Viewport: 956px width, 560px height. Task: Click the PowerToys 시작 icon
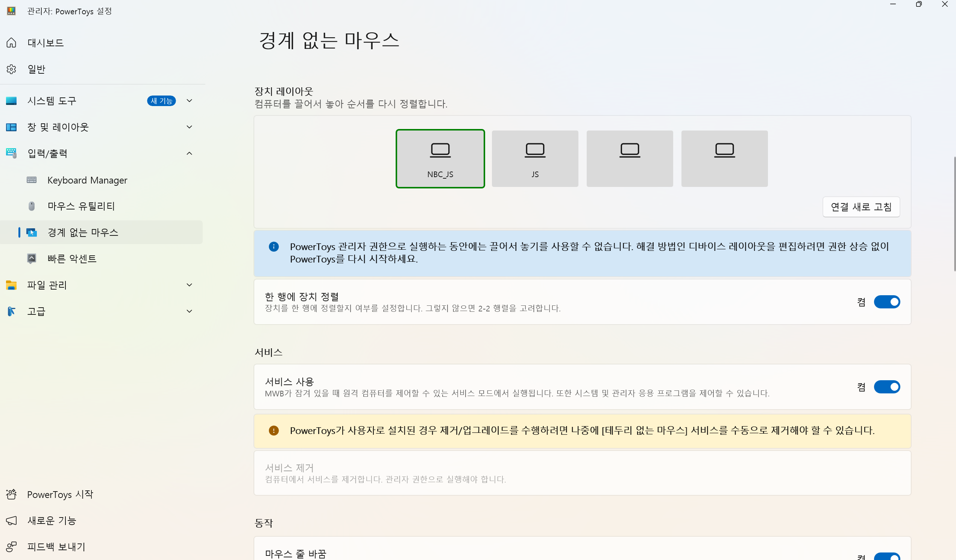[11, 494]
